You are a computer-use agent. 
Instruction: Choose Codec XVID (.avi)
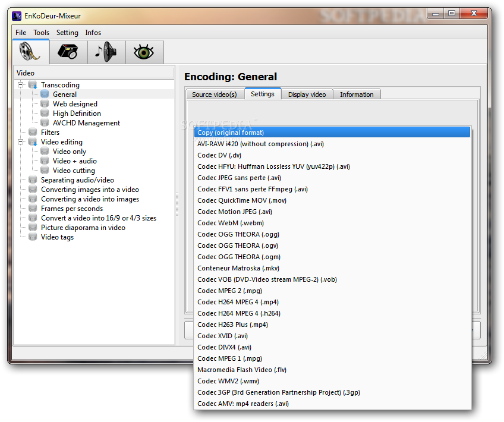pos(332,336)
